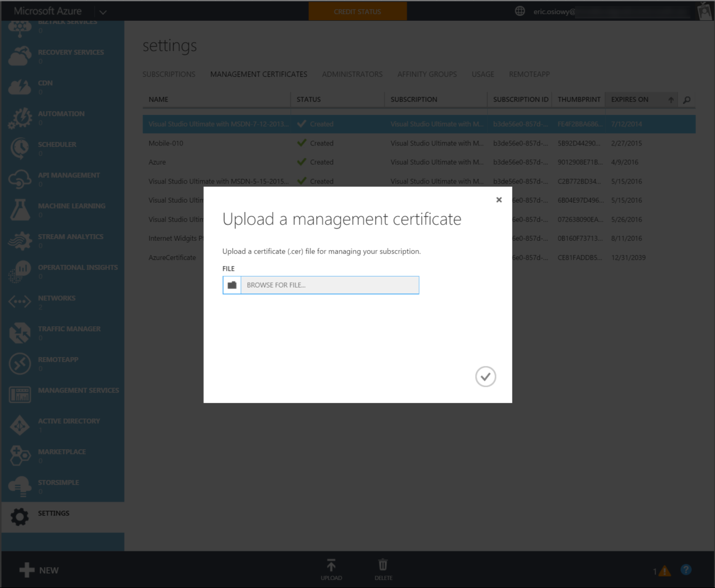Click the folder browse icon in dialog
Image resolution: width=715 pixels, height=588 pixels.
232,285
